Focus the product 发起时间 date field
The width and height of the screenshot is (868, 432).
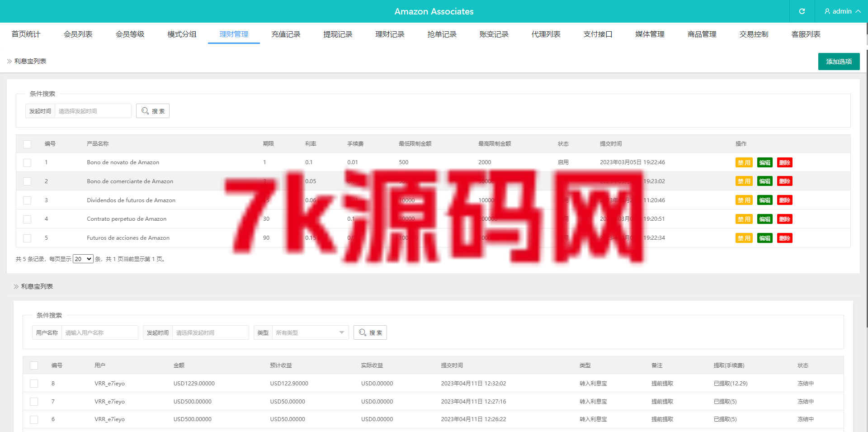click(x=93, y=111)
